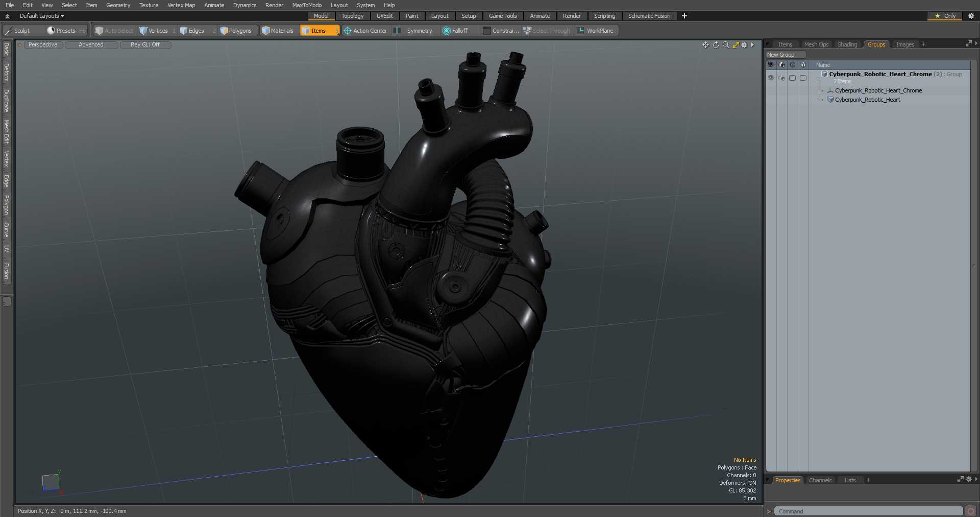980x517 pixels.
Task: Click the eye column header in Groups
Action: click(771, 65)
